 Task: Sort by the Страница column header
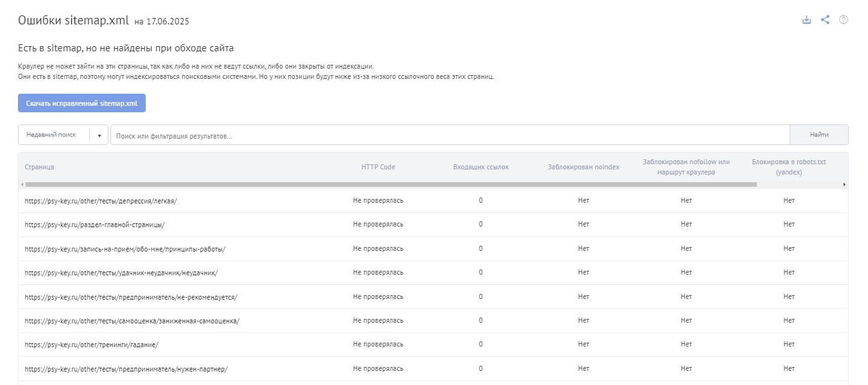pos(39,167)
